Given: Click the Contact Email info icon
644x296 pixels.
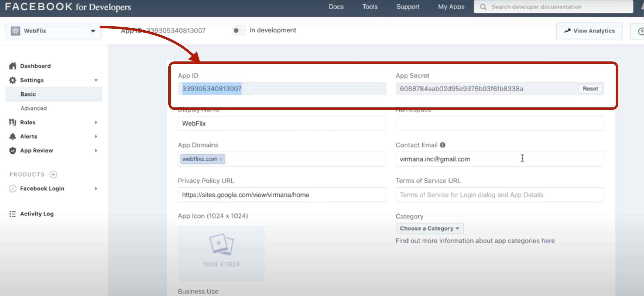Looking at the screenshot, I should point(443,145).
